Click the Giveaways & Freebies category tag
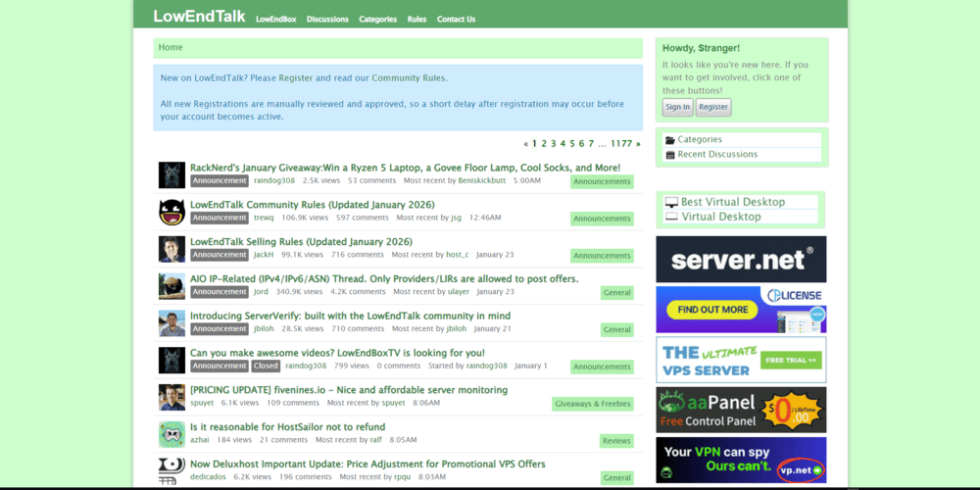 click(593, 404)
